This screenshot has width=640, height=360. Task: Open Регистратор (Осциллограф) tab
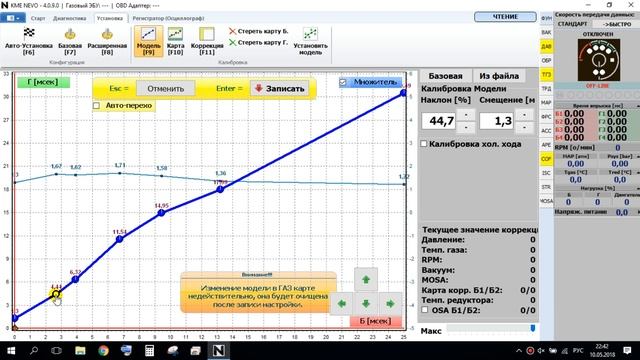click(x=168, y=18)
